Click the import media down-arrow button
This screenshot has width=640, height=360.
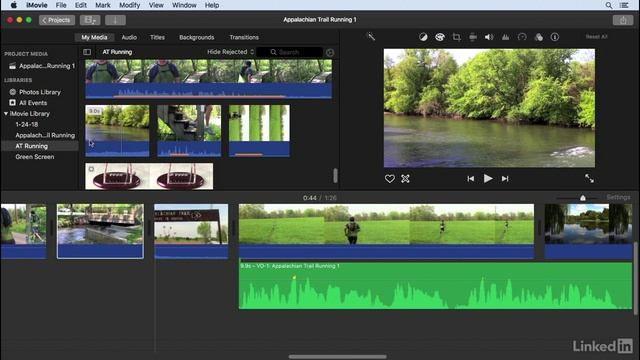coord(115,20)
